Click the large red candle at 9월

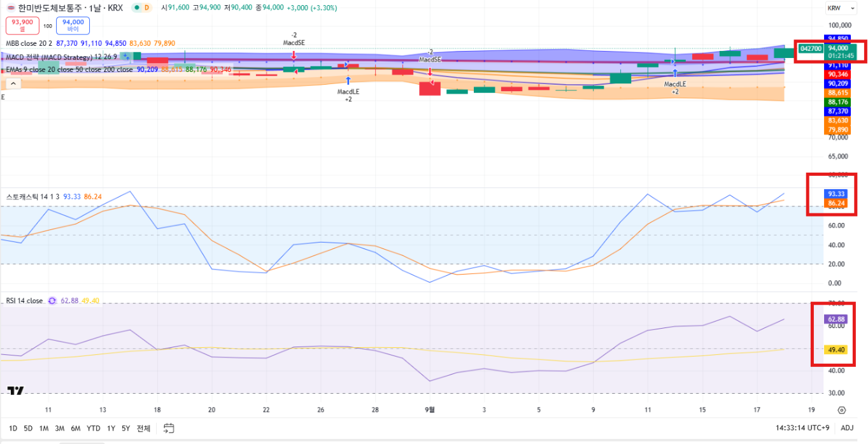430,88
